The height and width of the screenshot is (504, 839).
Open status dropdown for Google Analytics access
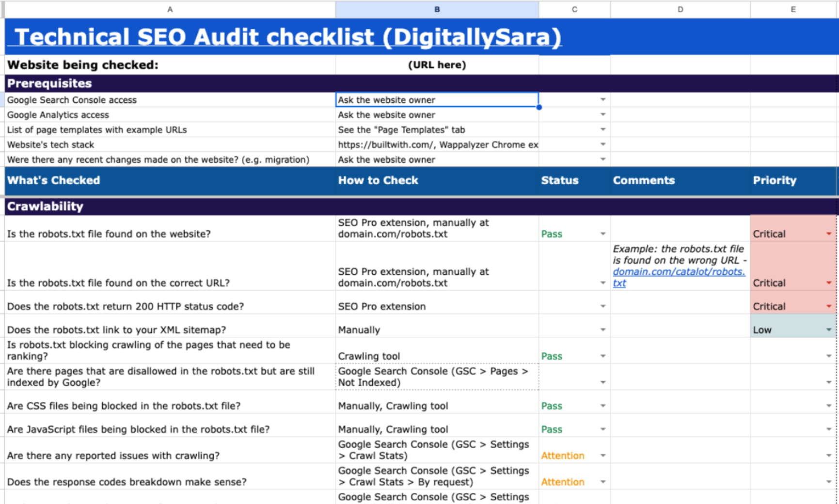(603, 114)
